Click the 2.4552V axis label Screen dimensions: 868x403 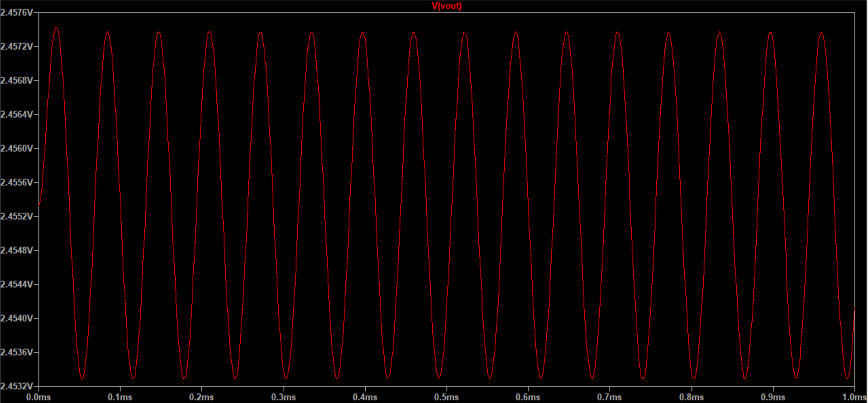point(17,216)
